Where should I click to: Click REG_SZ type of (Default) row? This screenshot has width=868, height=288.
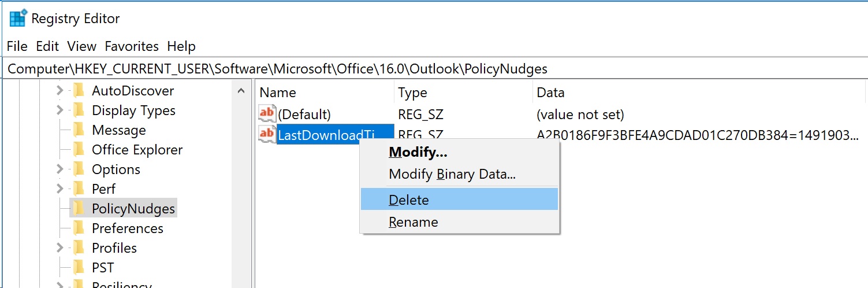point(421,115)
